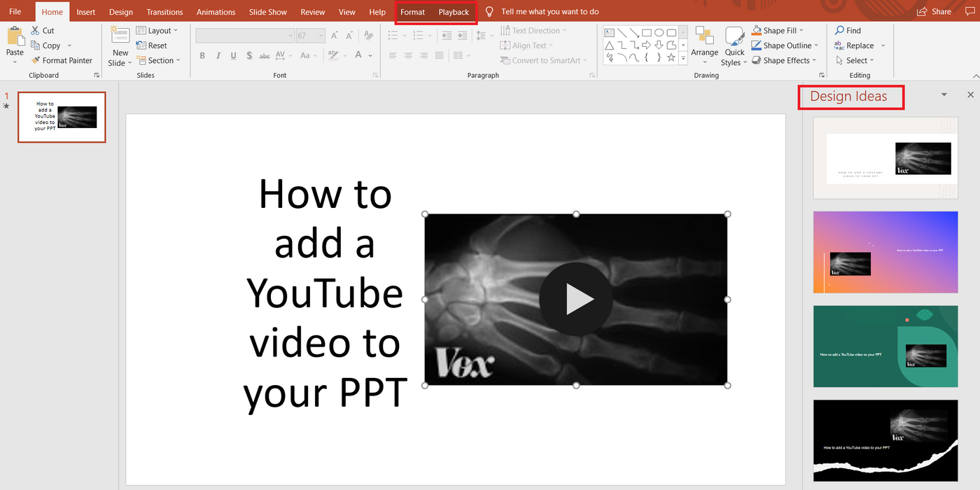The height and width of the screenshot is (490, 980).
Task: Increase the font size
Action: click(335, 36)
